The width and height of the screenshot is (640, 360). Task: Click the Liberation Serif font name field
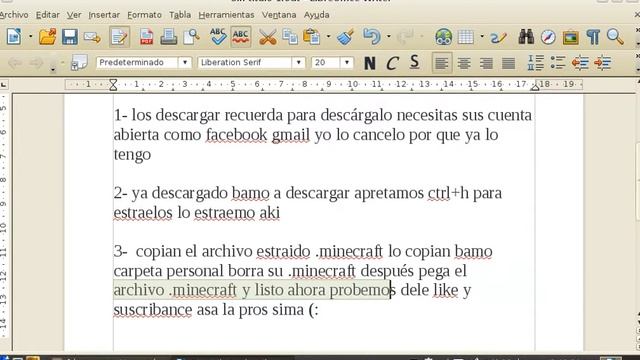point(245,62)
